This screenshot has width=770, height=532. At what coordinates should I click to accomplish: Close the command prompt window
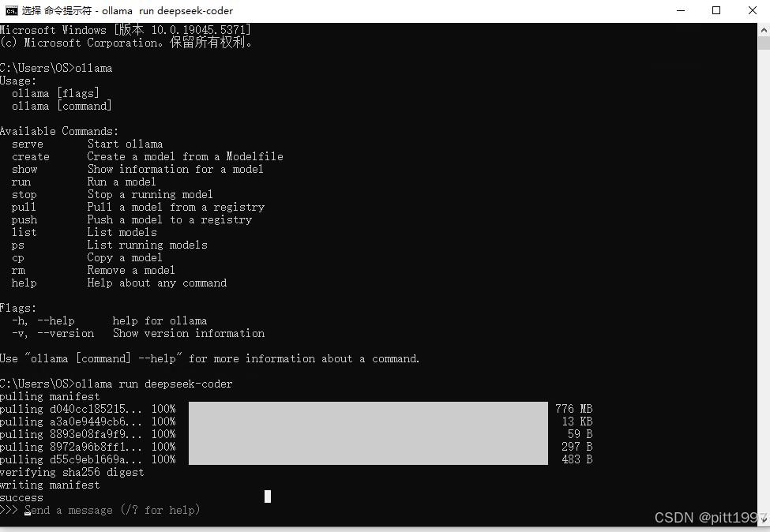[752, 11]
